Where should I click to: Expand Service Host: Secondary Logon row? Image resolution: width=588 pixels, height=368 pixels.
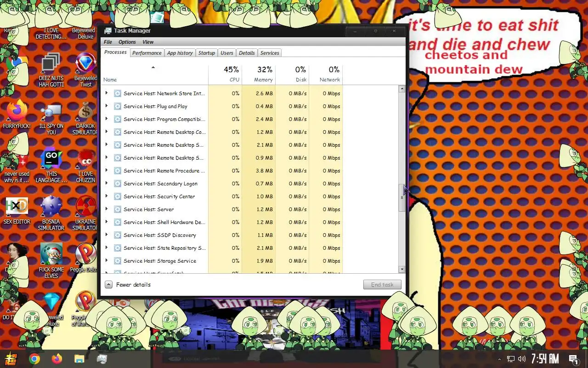point(107,183)
